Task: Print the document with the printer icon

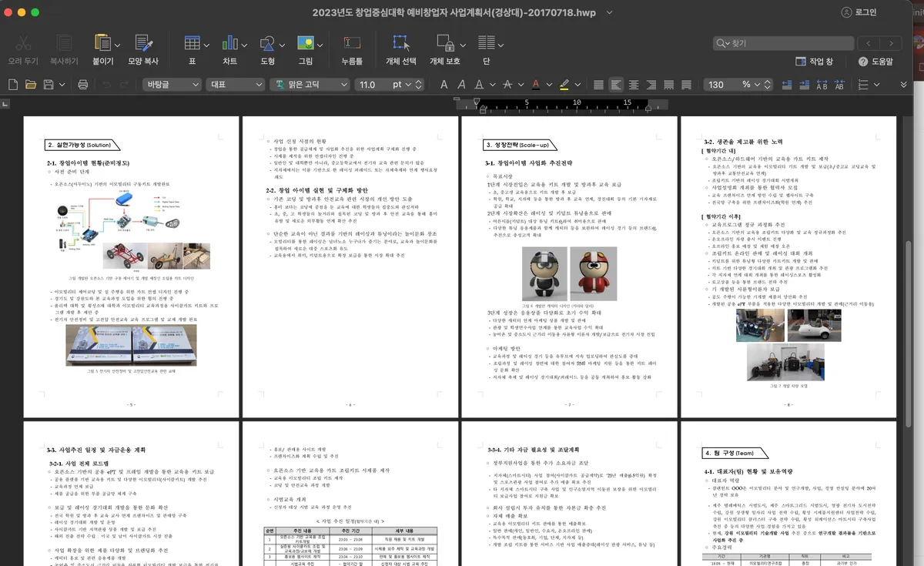Action: pos(82,84)
